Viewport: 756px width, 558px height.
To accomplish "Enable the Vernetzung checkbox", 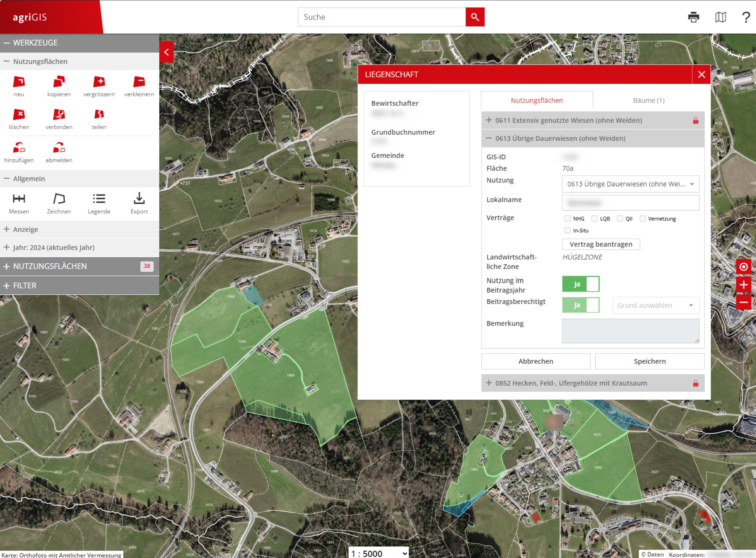I will click(x=643, y=218).
